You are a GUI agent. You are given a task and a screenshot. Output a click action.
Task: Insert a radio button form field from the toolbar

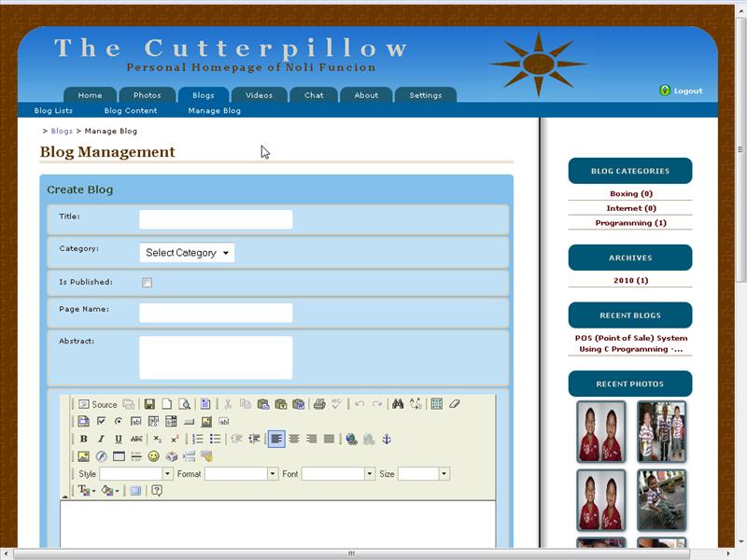(x=119, y=422)
